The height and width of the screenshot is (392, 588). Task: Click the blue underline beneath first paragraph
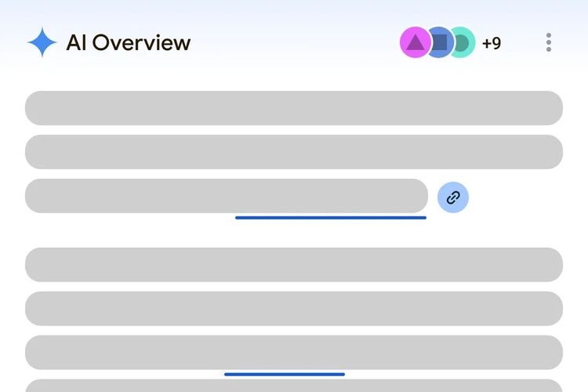(x=331, y=217)
